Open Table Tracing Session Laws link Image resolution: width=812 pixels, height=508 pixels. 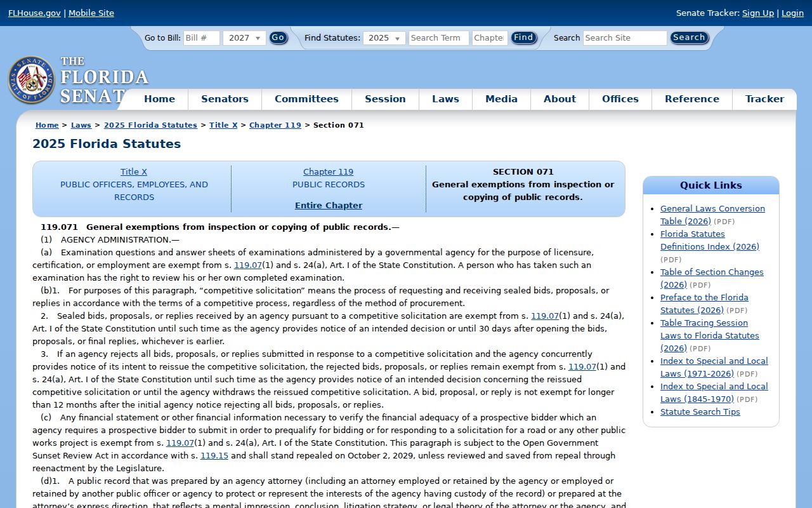(x=710, y=335)
